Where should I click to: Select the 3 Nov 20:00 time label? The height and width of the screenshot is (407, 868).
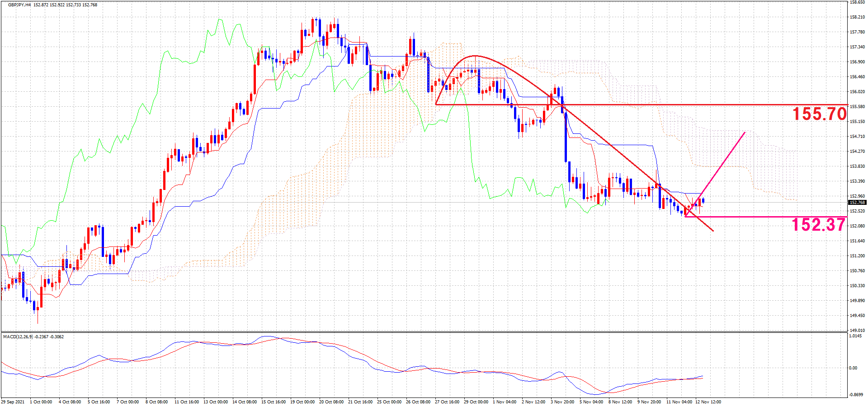coord(562,402)
